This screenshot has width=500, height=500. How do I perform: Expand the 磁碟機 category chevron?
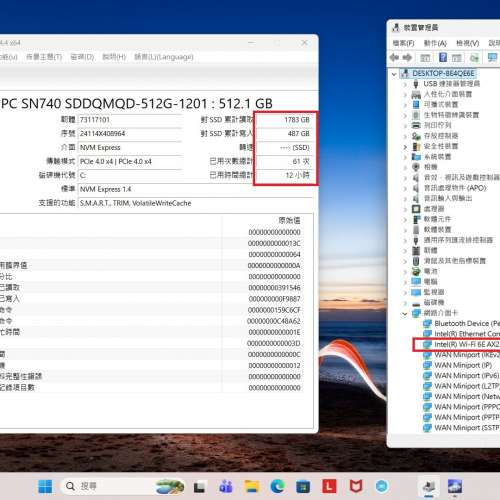click(x=405, y=303)
